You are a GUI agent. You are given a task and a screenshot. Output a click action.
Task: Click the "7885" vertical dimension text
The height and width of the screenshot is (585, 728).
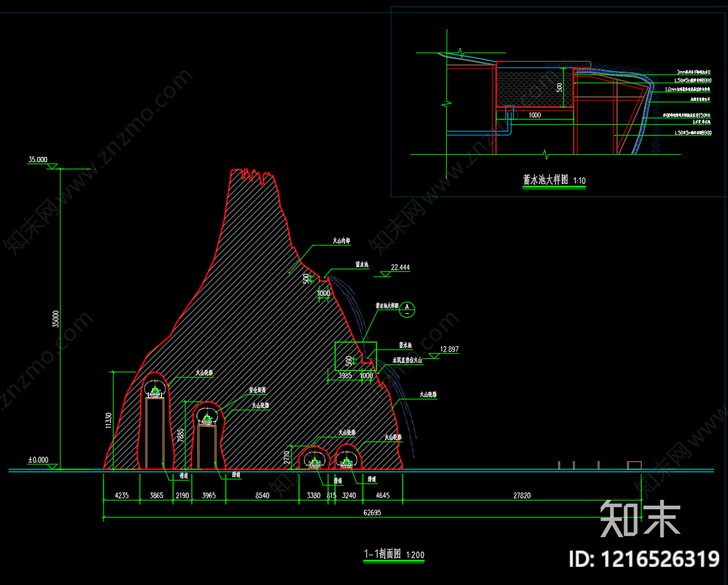181,435
